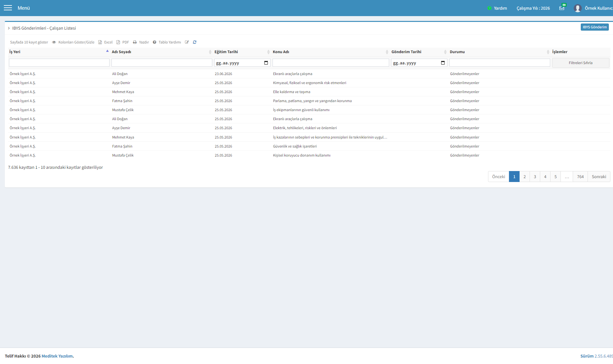Export the table as PDF
Image resolution: width=613 pixels, height=364 pixels.
[123, 42]
